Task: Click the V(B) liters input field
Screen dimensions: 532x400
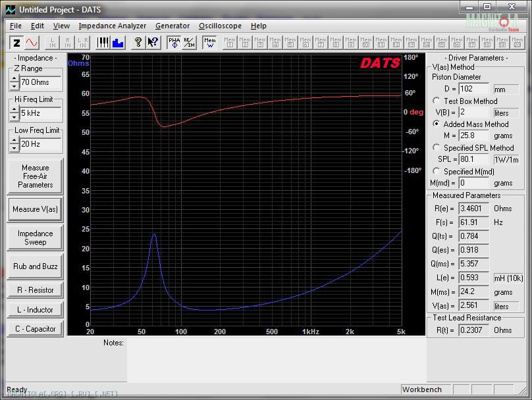Action: click(473, 113)
